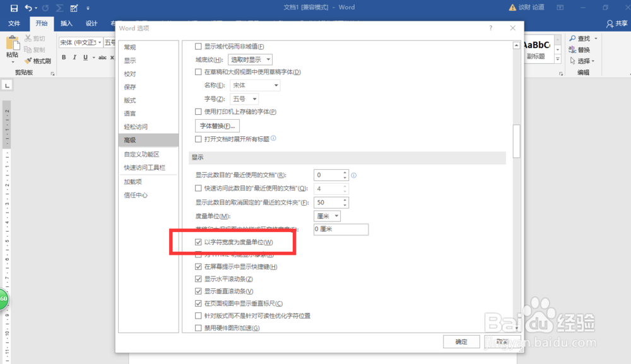This screenshot has width=631, height=364.
Task: Switch to the 设计 Design ribbon tab
Action: (x=91, y=23)
